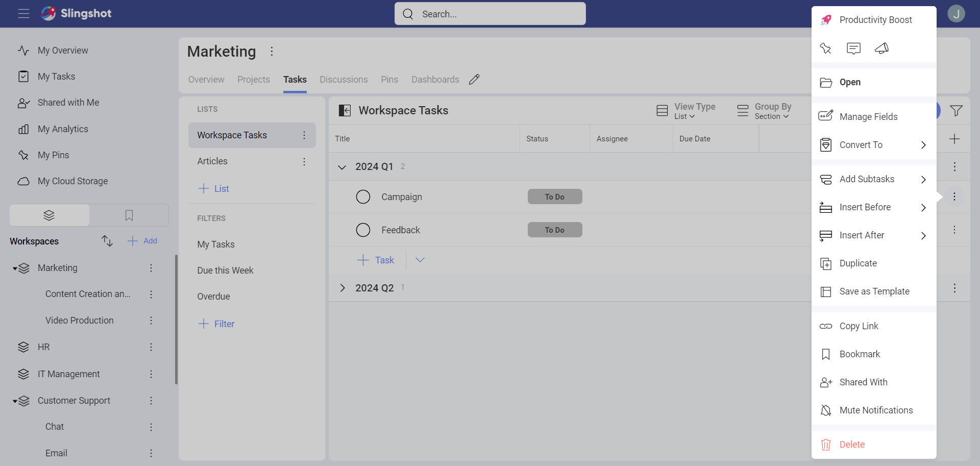Screen dimensions: 980x466
Task: Add a new list
Action: [213, 188]
